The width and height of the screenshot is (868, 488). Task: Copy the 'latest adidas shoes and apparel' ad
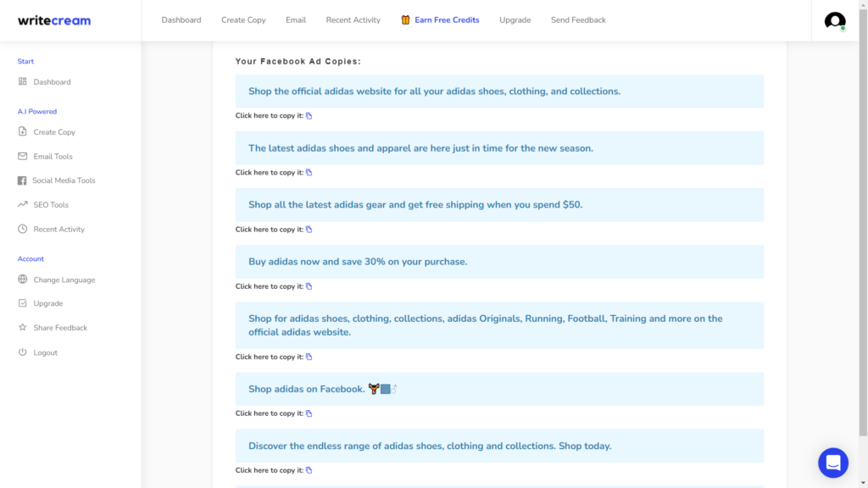(309, 173)
